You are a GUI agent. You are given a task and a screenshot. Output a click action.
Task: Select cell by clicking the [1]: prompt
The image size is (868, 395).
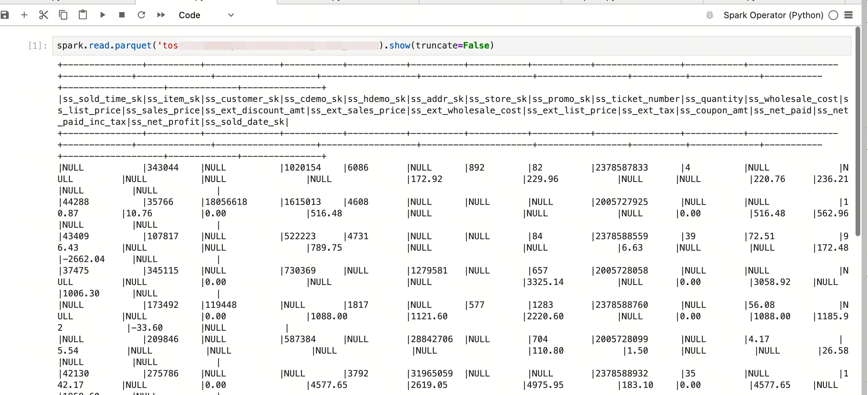tap(37, 45)
